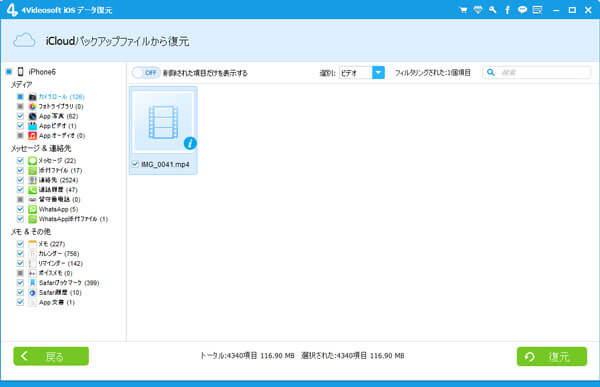Uncheck the WhatsApp (5) checkbox
Viewport: 600px width, 387px height.
[20, 209]
